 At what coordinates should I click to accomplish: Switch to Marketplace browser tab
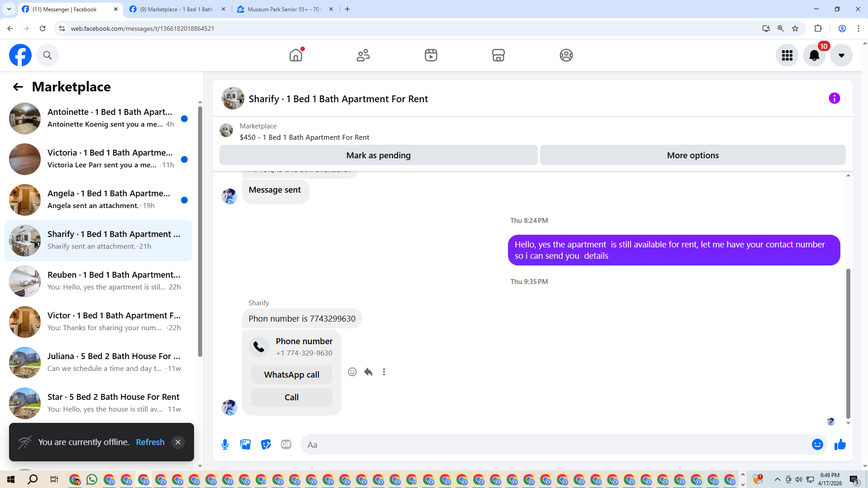click(177, 9)
